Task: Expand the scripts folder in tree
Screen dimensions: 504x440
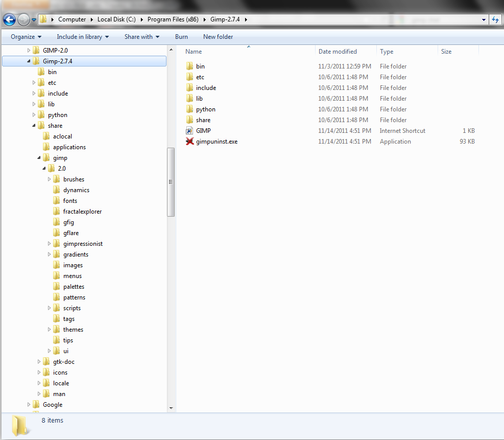Action: click(49, 308)
